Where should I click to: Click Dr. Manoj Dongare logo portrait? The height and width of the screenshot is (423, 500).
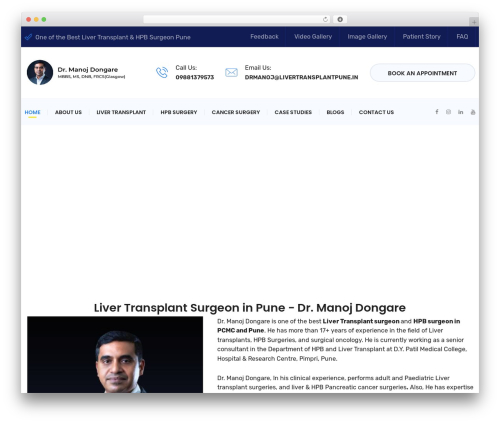(40, 72)
